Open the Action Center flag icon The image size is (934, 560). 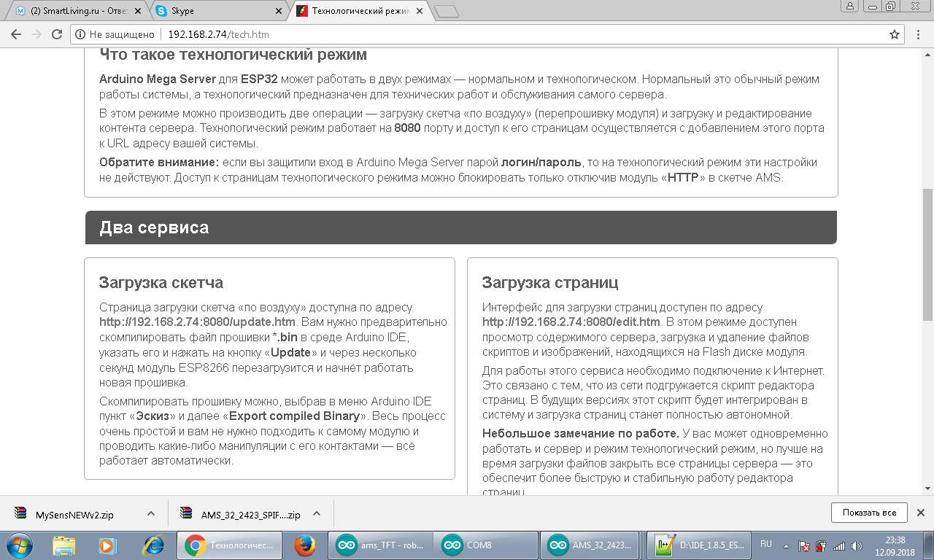[805, 545]
